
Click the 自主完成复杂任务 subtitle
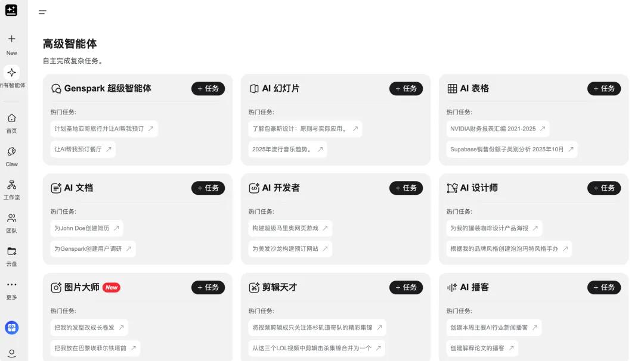tap(73, 61)
